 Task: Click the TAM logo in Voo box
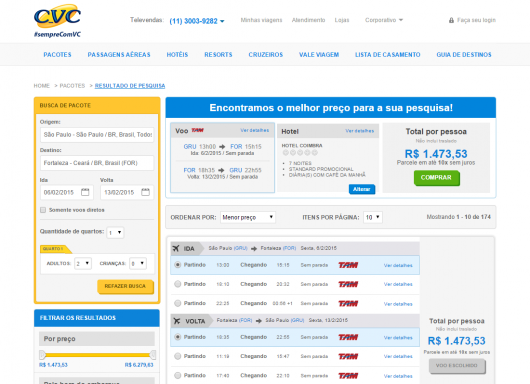(x=198, y=130)
